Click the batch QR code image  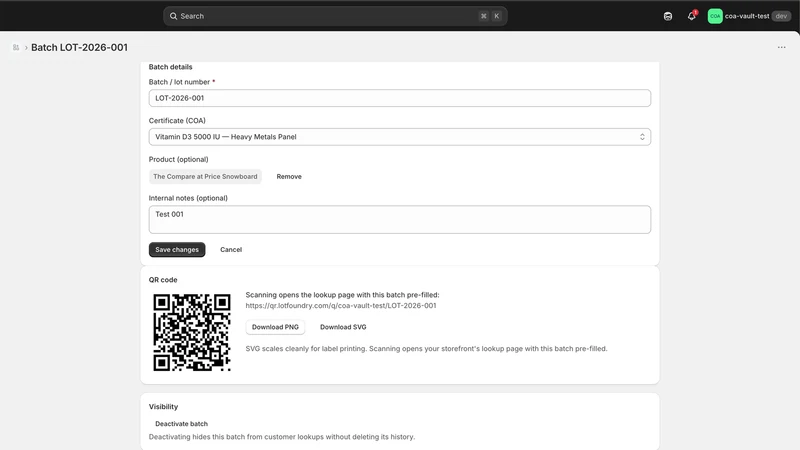coord(192,332)
